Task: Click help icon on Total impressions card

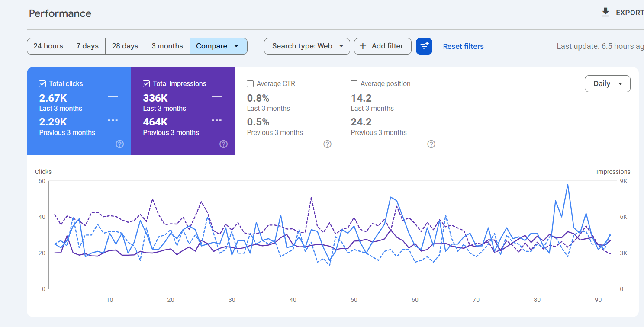Action: pos(224,144)
